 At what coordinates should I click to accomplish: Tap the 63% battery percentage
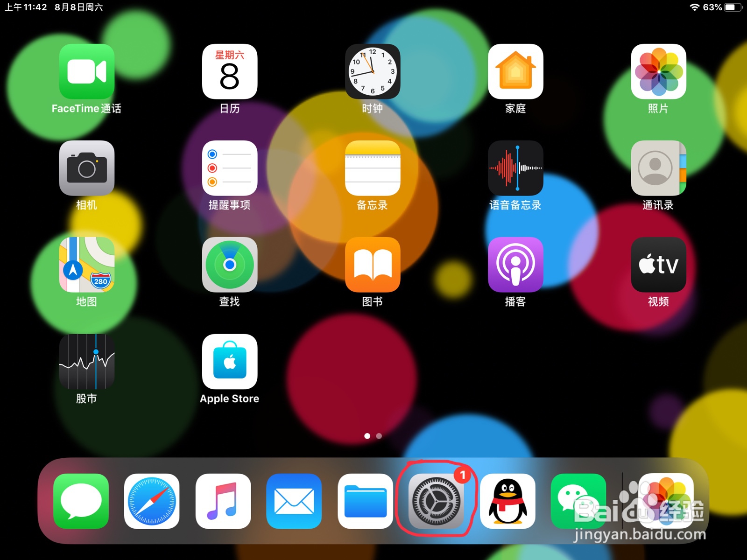(x=712, y=7)
